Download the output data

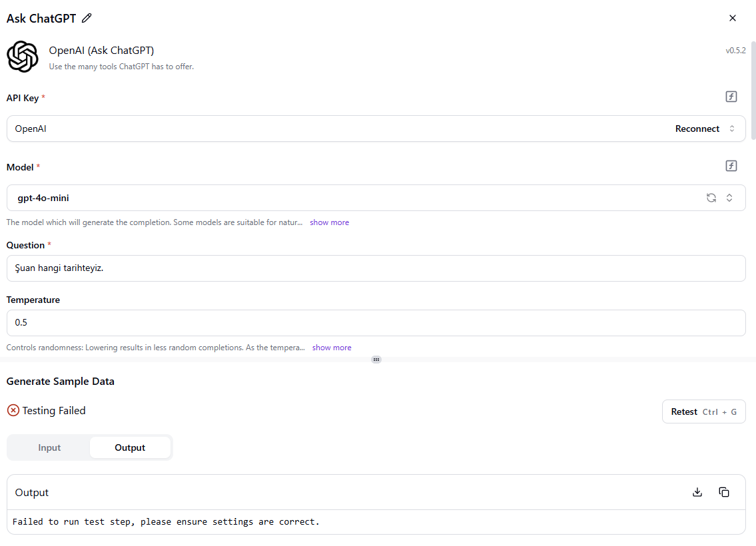pos(697,493)
